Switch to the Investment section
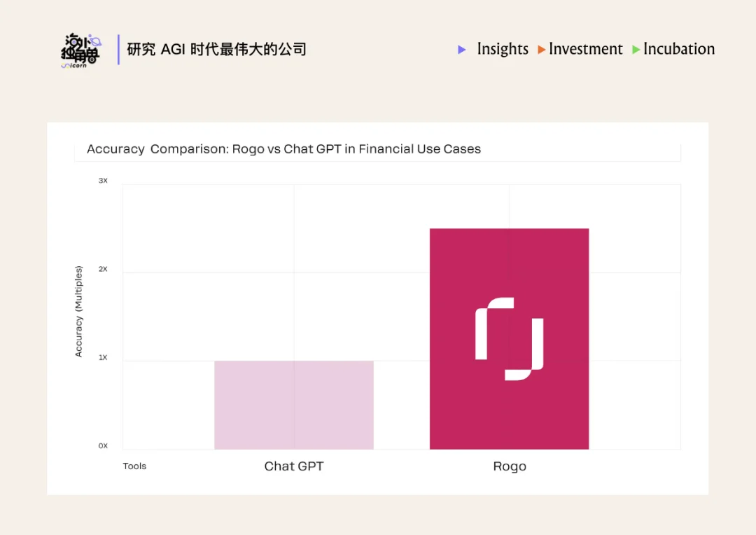Image resolution: width=756 pixels, height=535 pixels. point(586,50)
